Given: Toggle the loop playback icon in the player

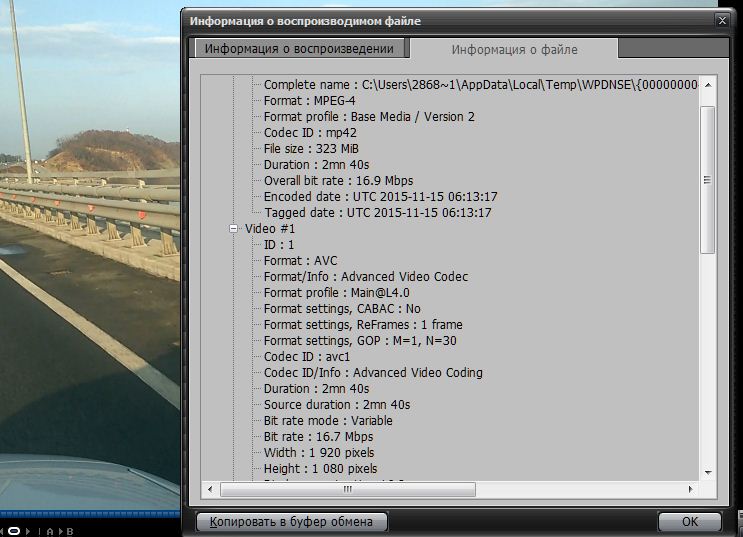Looking at the screenshot, I should (16, 530).
